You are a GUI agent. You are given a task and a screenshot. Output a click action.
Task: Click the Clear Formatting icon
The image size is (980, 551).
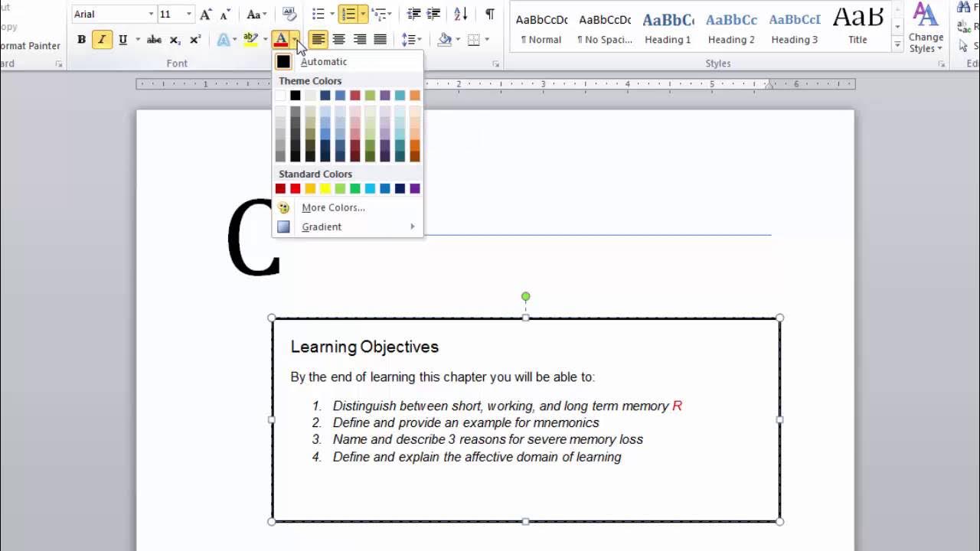pos(289,15)
